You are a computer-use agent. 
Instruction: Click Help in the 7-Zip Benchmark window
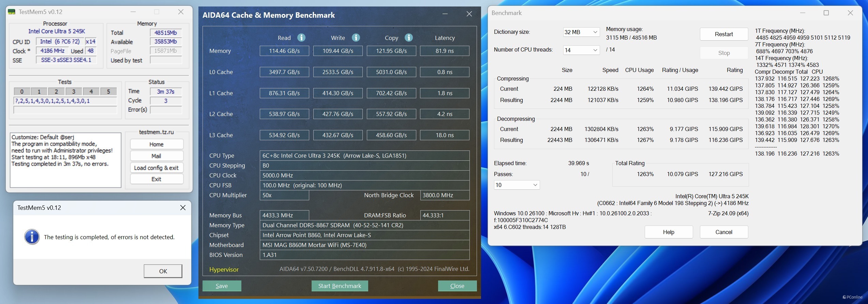point(669,232)
